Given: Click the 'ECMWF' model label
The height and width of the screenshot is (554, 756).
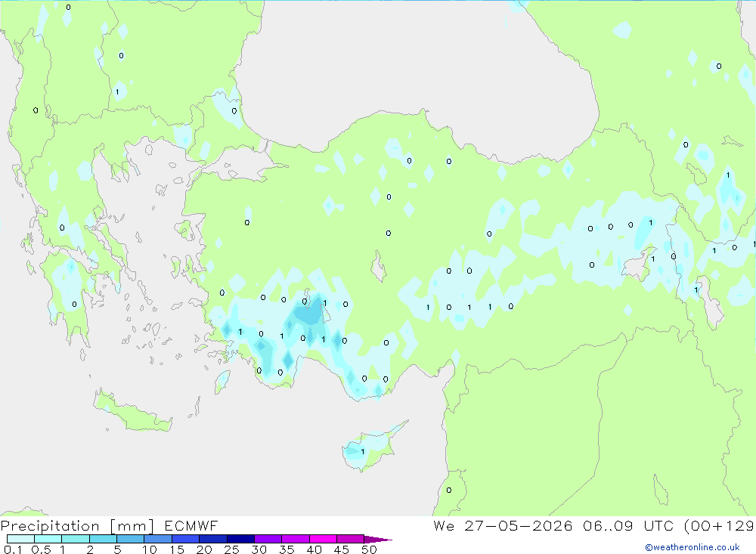Looking at the screenshot, I should coord(191,525).
